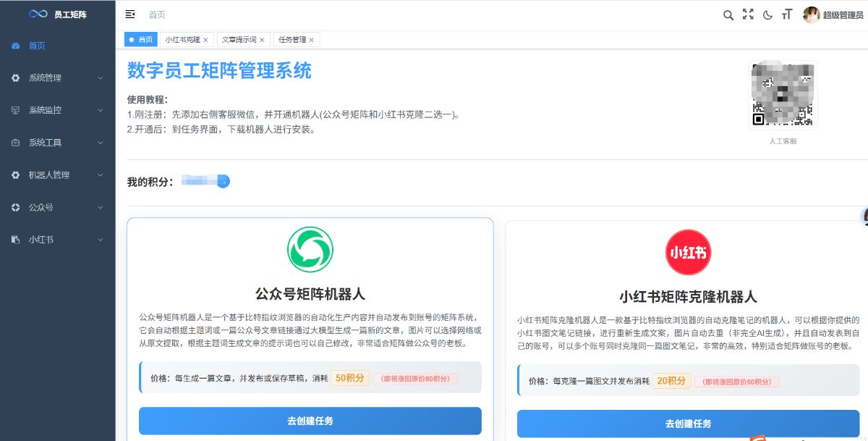Screen dimensions: 868x441
Task: Click 去创建任务 under 公众号矩阵机器人
Action: click(x=310, y=421)
